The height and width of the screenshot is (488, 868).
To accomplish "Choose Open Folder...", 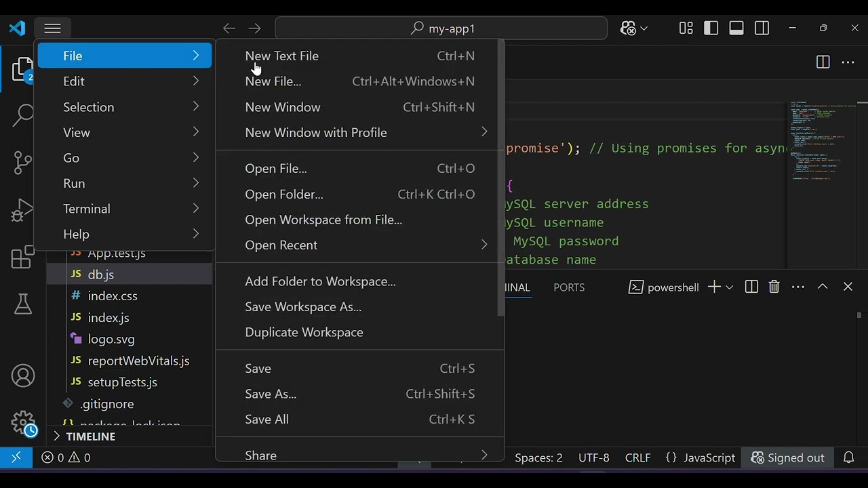I will click(359, 195).
